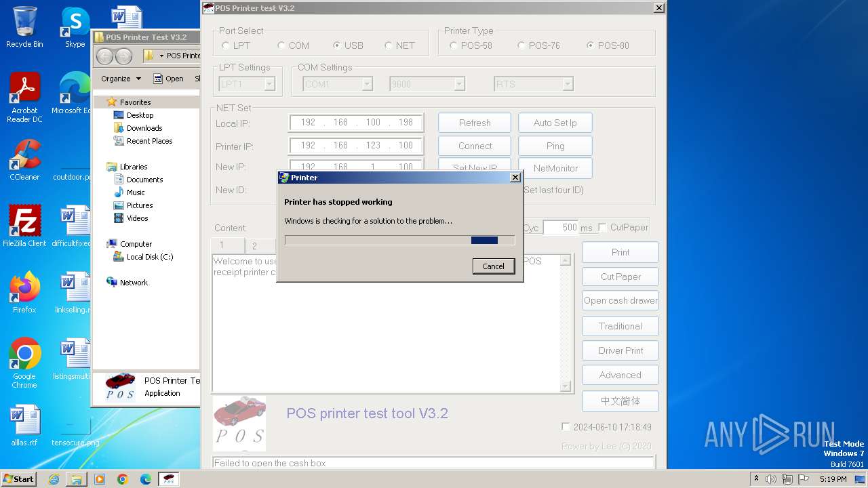868x488 pixels.
Task: Select Recent Places in Explorer
Action: pos(149,141)
